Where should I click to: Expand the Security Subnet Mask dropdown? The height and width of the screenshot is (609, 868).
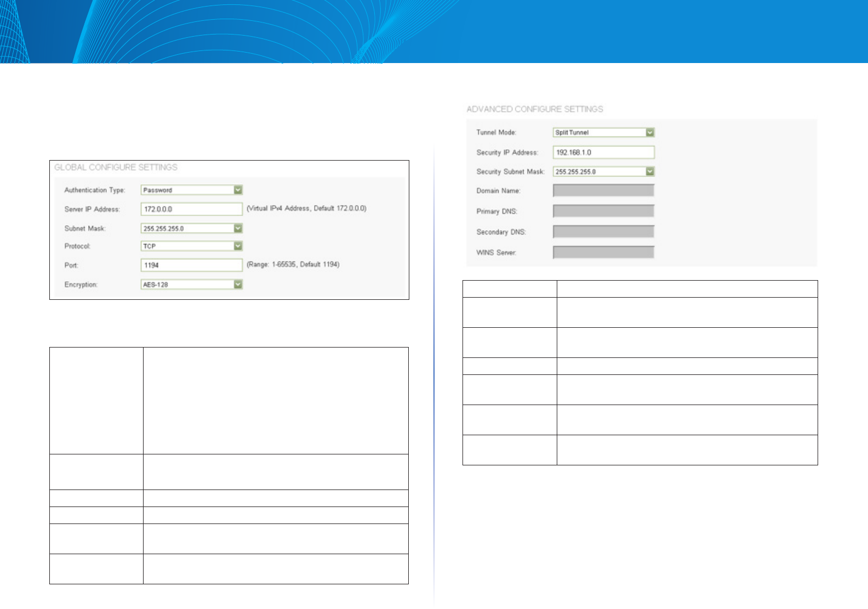tap(603, 172)
